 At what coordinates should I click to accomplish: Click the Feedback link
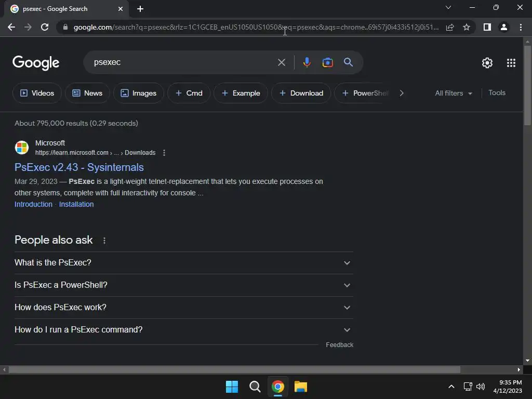point(339,345)
